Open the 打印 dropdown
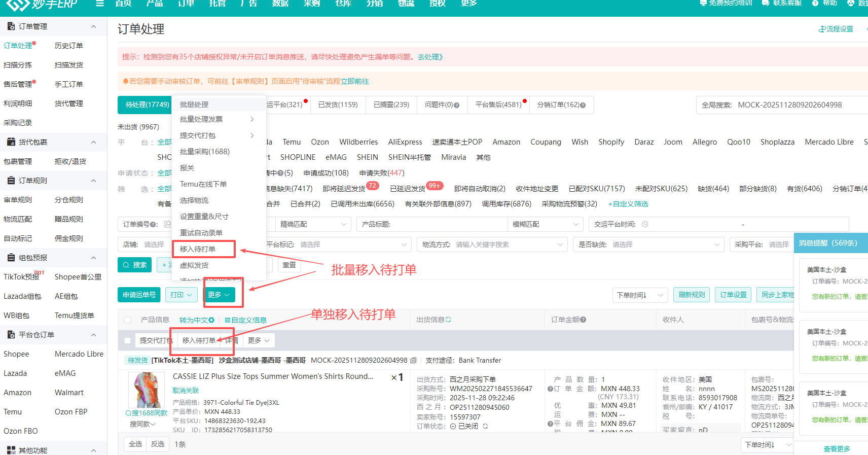868x455 pixels. pyautogui.click(x=181, y=295)
